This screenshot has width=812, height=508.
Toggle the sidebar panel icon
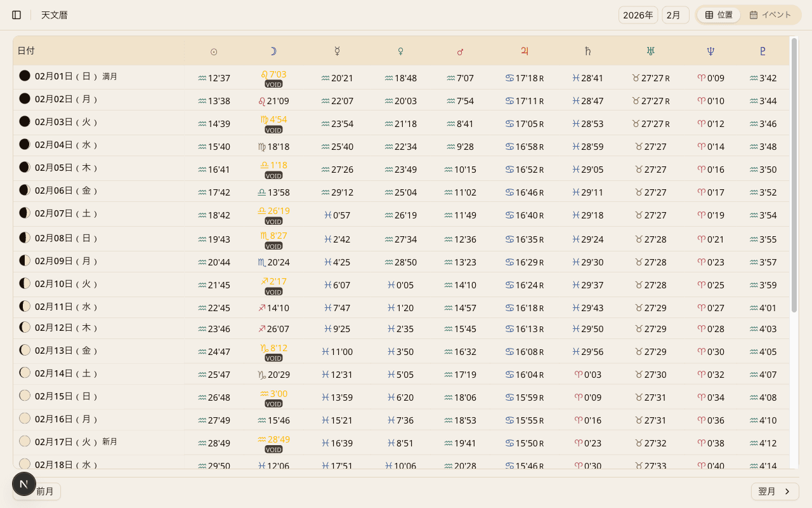click(16, 15)
